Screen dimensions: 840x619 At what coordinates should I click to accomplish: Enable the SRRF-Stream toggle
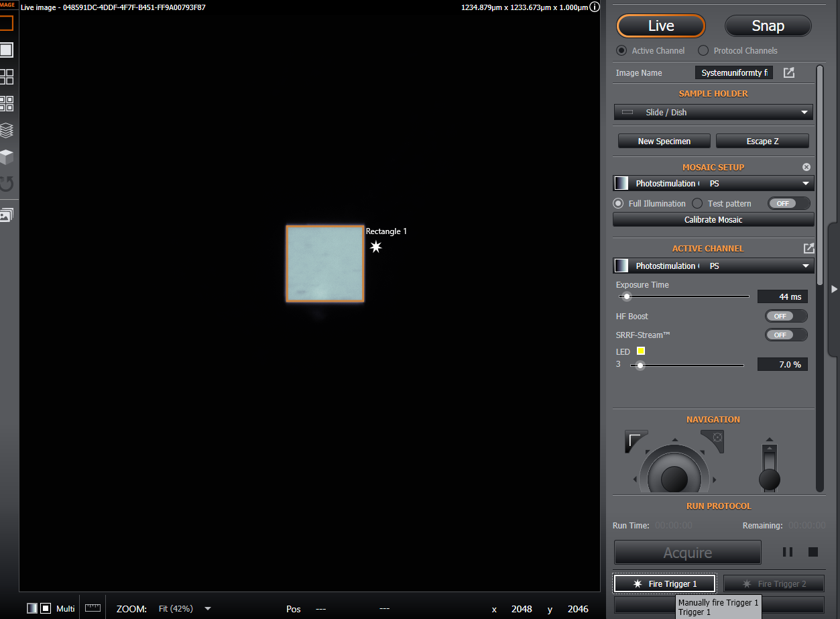pyautogui.click(x=786, y=335)
